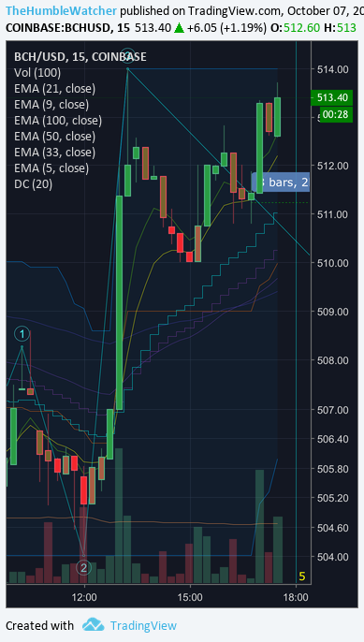Click the countdown timer 00:28 label

click(x=336, y=114)
